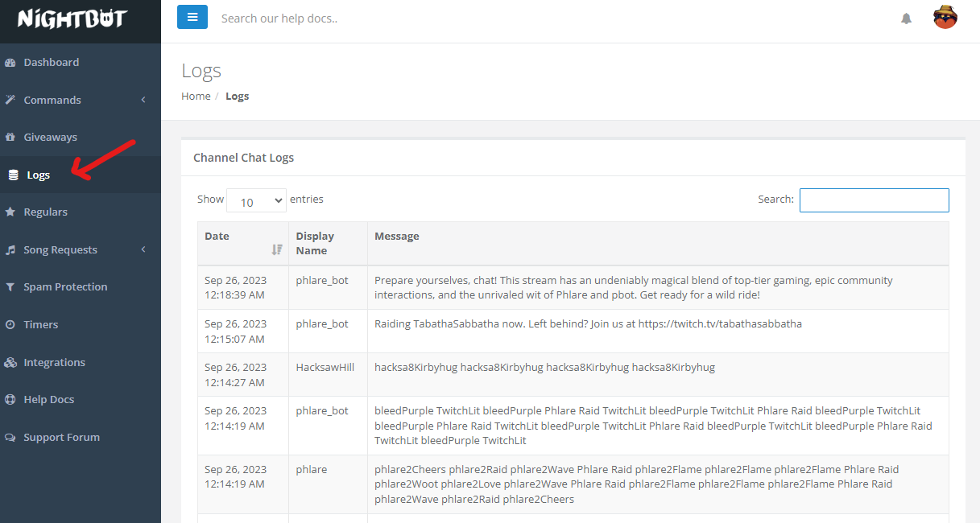This screenshot has height=523, width=980.
Task: Click the date cell 12:18:39 AM
Action: click(243, 288)
